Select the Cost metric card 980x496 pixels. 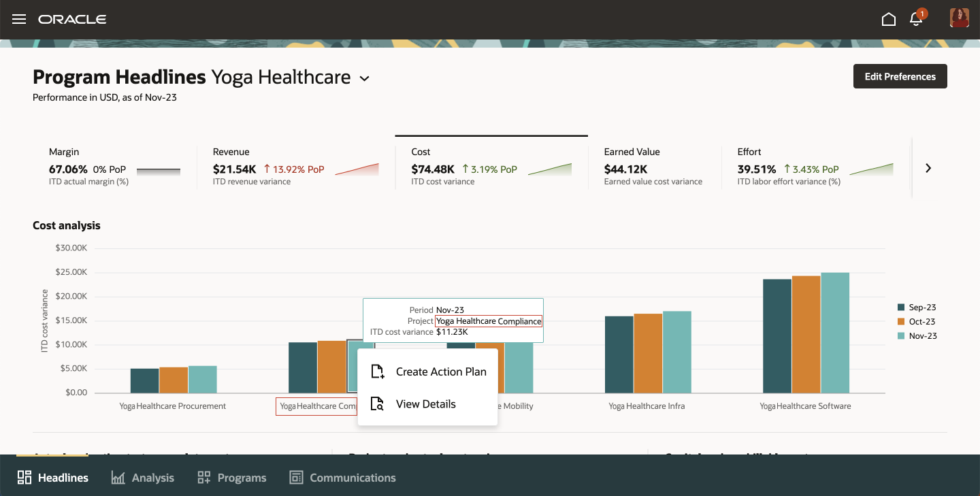(491, 167)
